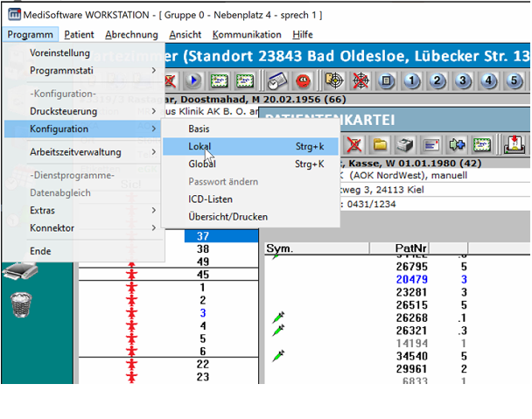Image resolution: width=532 pixels, height=419 pixels.
Task: Click the inbox tray with red arrow icon
Action: (514, 144)
